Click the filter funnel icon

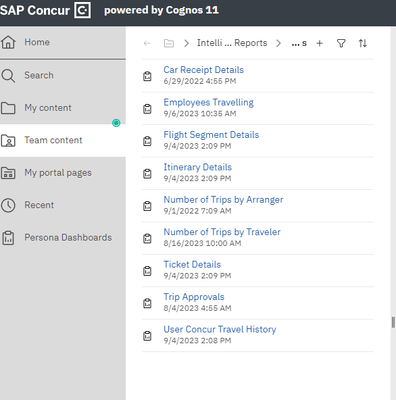(341, 43)
